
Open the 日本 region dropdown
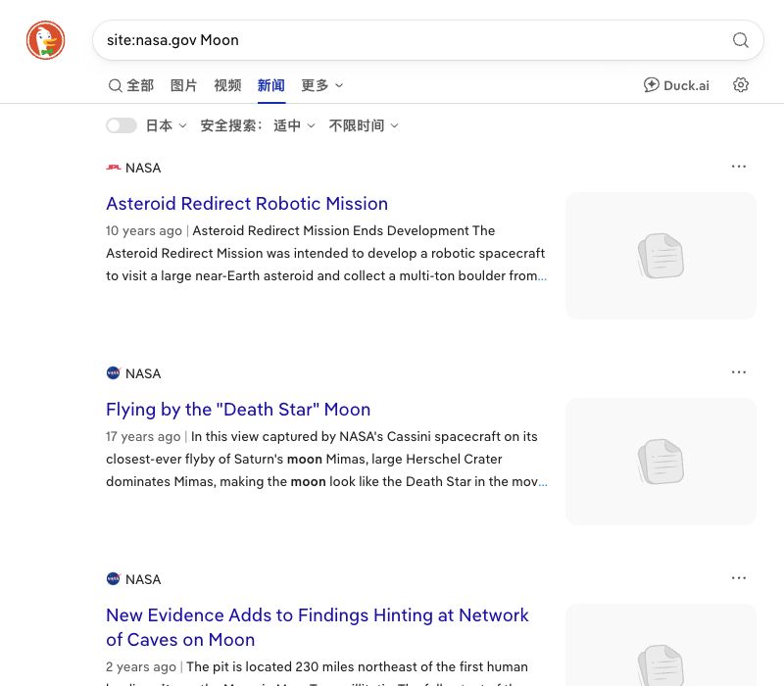click(x=166, y=125)
